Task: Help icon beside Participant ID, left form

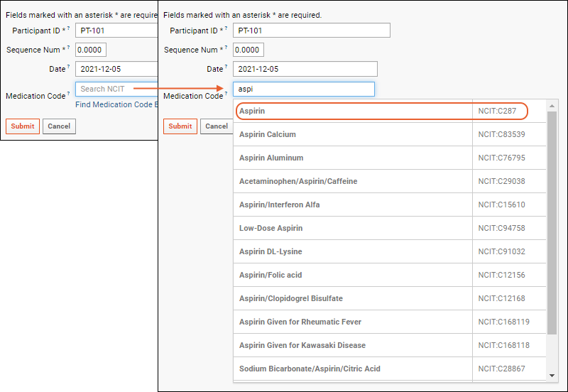Action: point(68,28)
